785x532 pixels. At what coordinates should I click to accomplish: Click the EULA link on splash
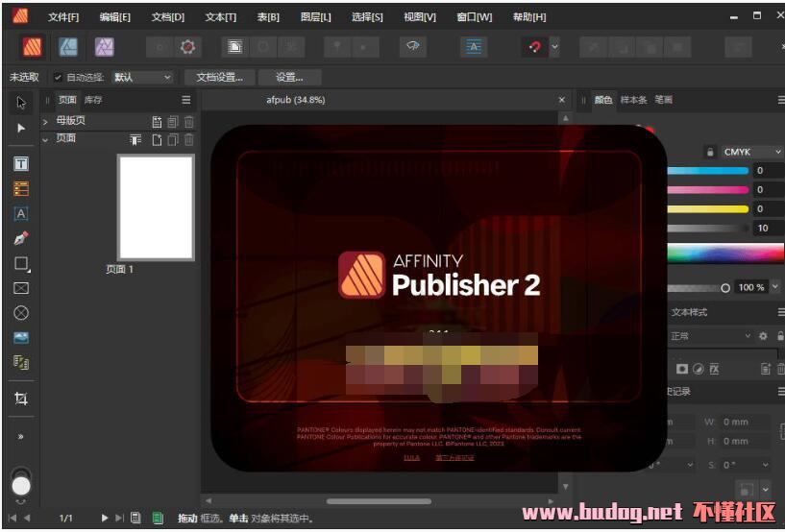(411, 457)
